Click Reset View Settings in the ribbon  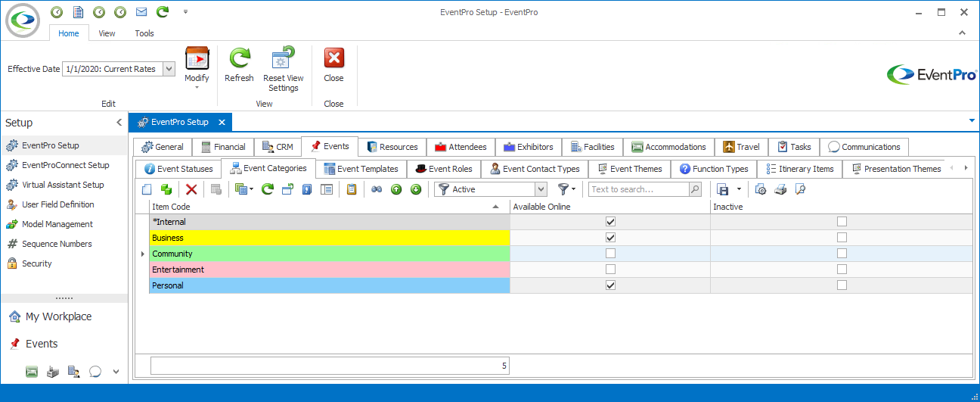pos(284,70)
